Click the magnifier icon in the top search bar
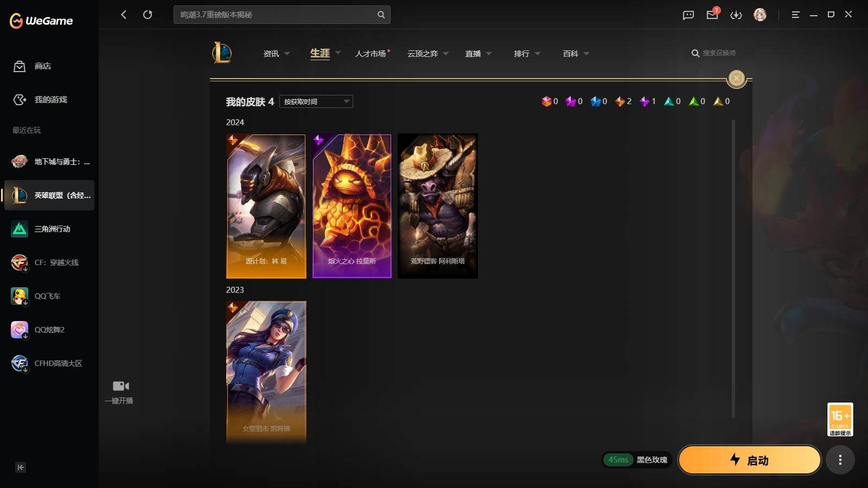The height and width of the screenshot is (488, 868). [381, 15]
